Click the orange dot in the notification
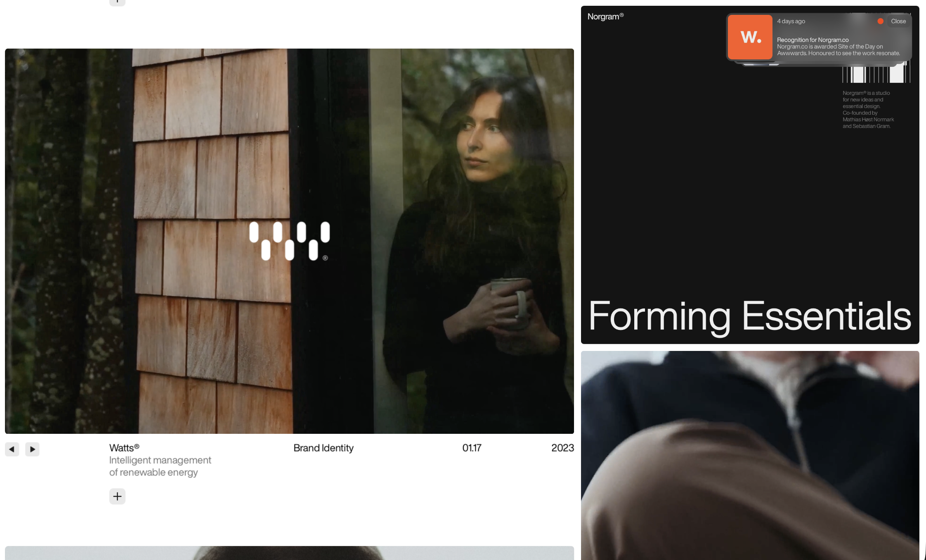Viewport: 926px width, 560px height. pos(880,21)
